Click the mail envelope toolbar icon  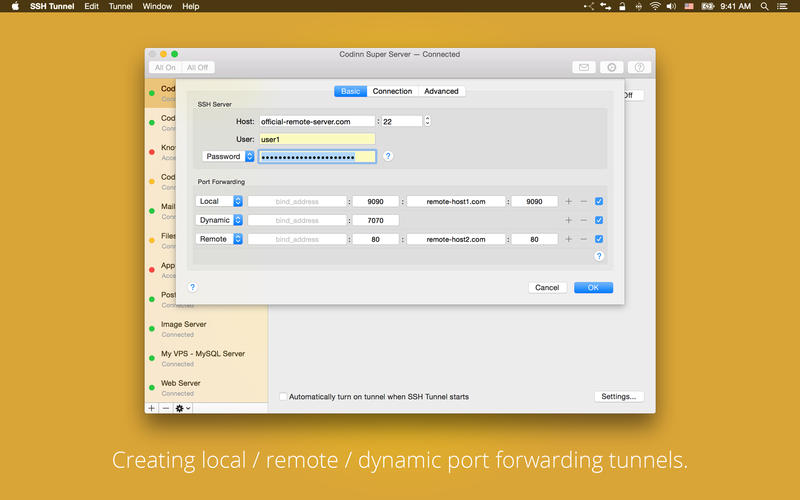coord(584,67)
